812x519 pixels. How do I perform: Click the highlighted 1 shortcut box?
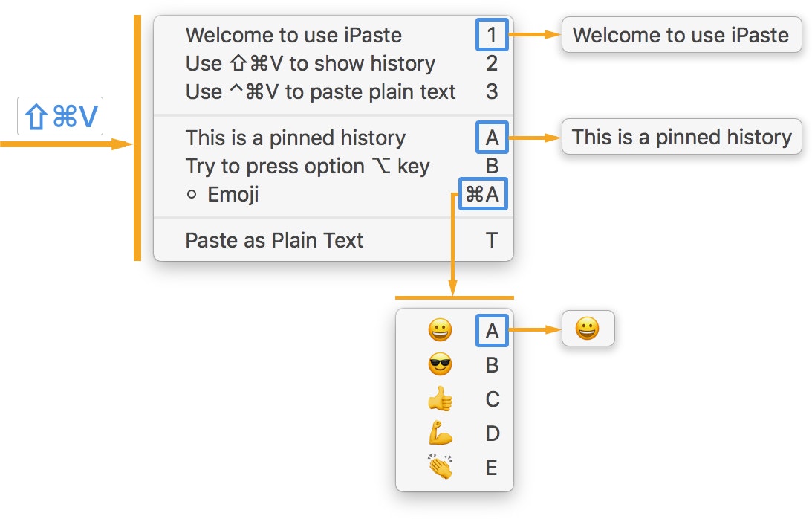coord(492,34)
